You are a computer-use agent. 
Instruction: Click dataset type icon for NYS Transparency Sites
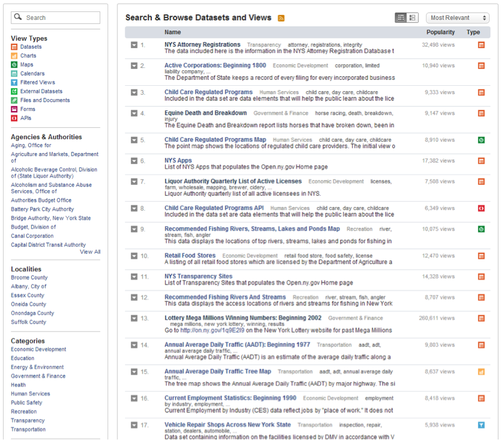click(481, 277)
